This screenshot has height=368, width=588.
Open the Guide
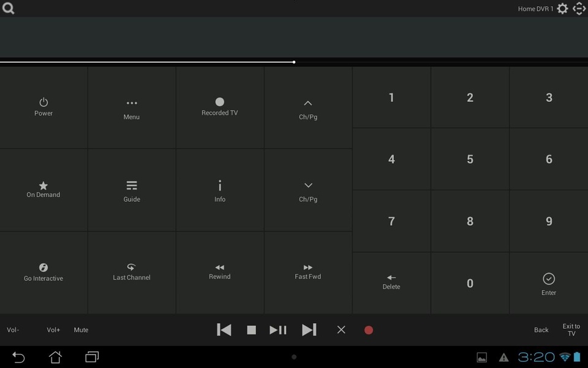coord(132,190)
